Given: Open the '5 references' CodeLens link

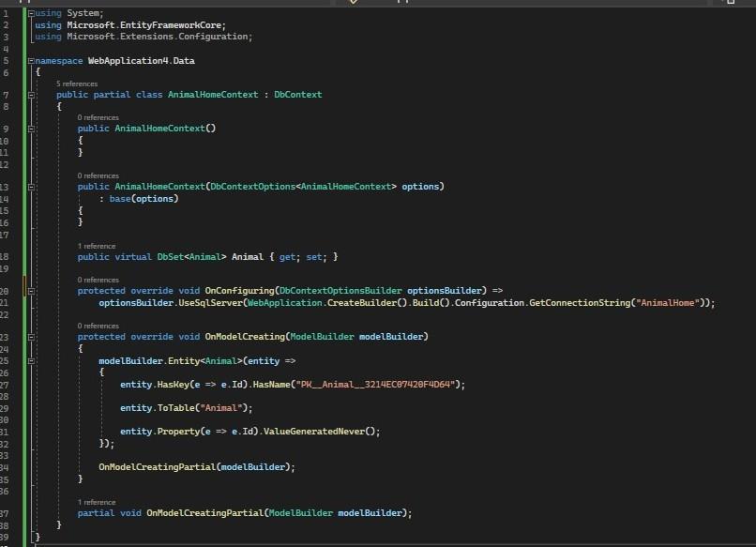Looking at the screenshot, I should point(77,84).
